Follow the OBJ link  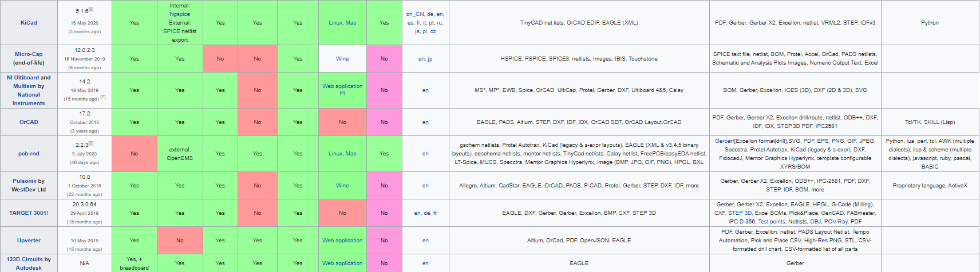point(816,222)
